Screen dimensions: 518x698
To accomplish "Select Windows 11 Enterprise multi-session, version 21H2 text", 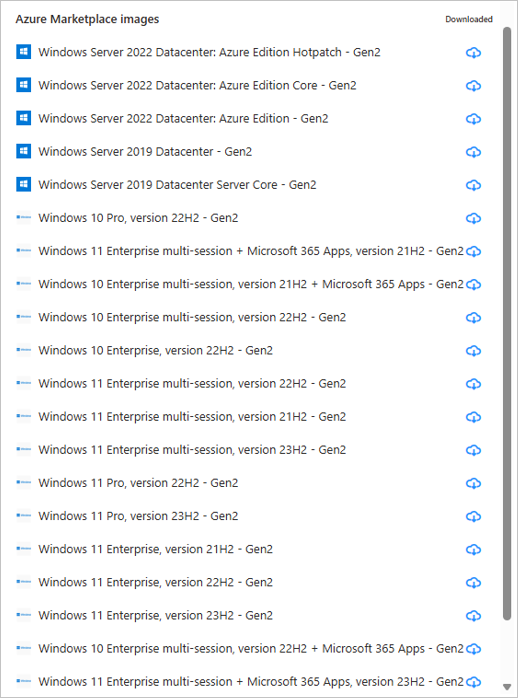I will [192, 416].
